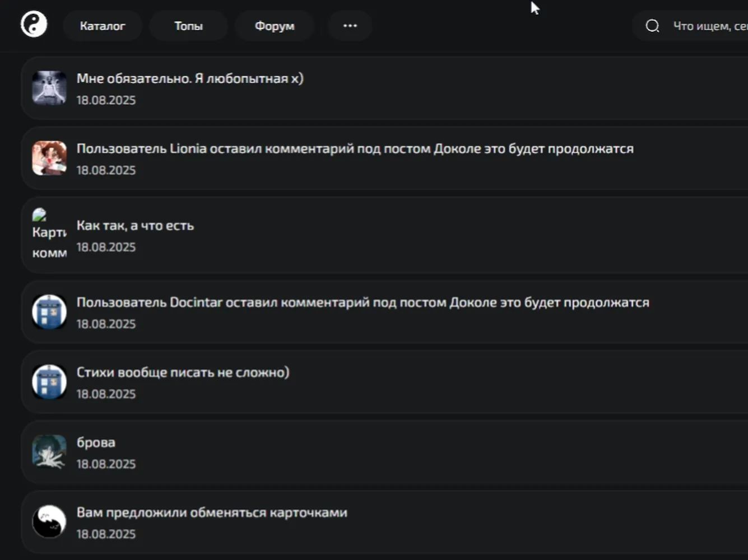Viewport: 748px width, 560px height.
Task: Expand the three-dots more menu
Action: tap(350, 26)
